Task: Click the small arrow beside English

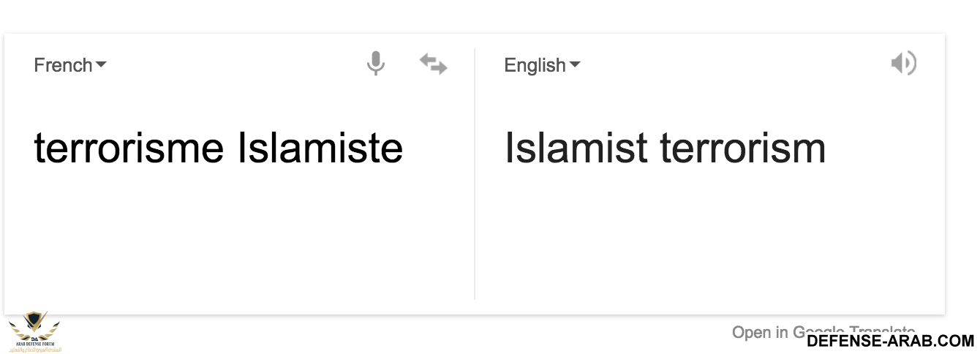Action: 575,65
